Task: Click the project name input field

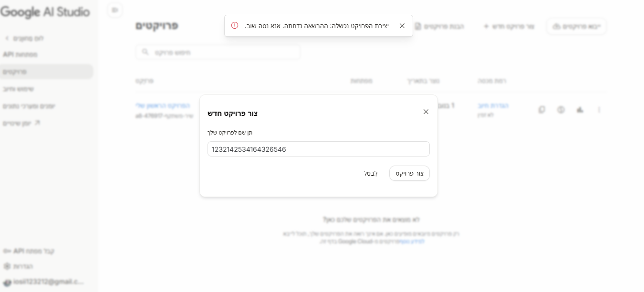Action: [318, 149]
